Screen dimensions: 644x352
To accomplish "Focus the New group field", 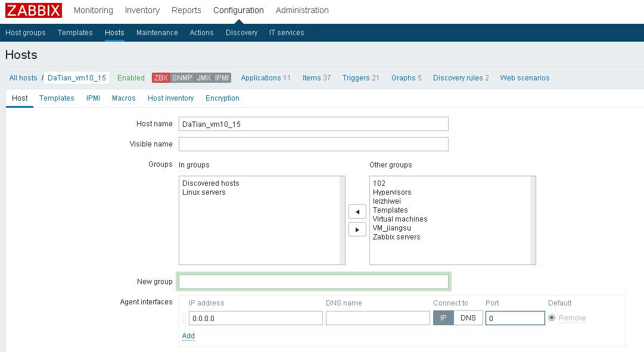I will click(313, 281).
